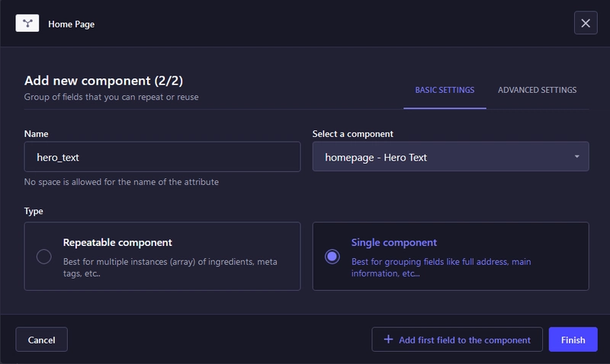Close the Add new component dialog
This screenshot has height=364, width=610.
pyautogui.click(x=586, y=24)
